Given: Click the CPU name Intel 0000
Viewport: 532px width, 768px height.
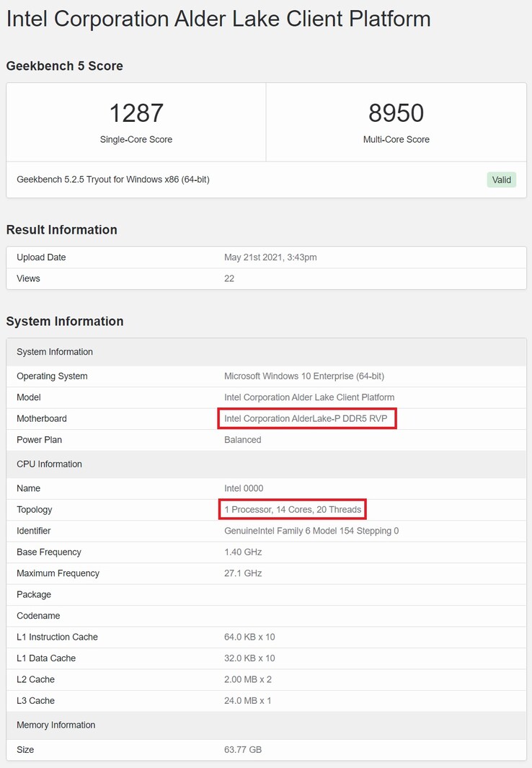Looking at the screenshot, I should (244, 488).
